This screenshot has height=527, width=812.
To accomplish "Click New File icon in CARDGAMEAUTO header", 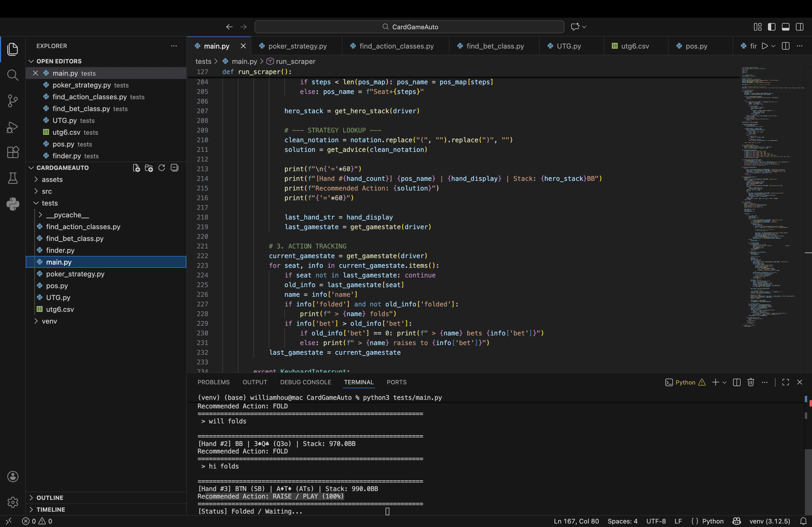I will click(x=136, y=168).
